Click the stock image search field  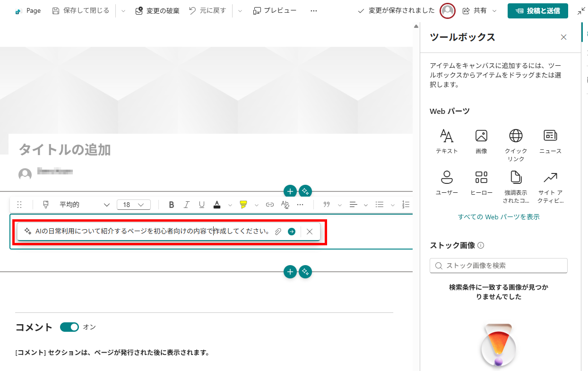499,266
